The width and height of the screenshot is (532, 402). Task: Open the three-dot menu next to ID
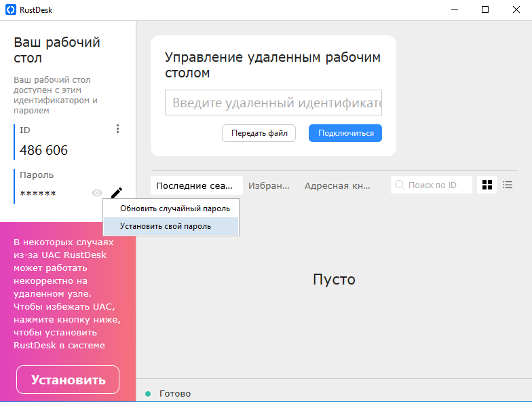coord(117,129)
